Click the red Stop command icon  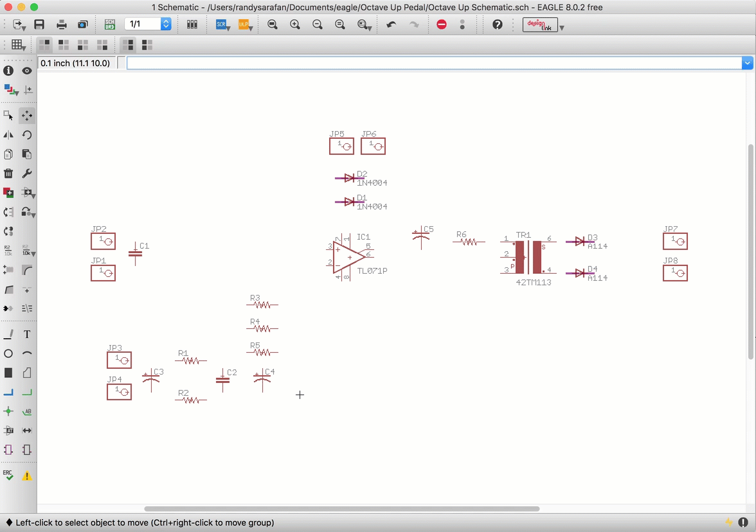tap(441, 24)
